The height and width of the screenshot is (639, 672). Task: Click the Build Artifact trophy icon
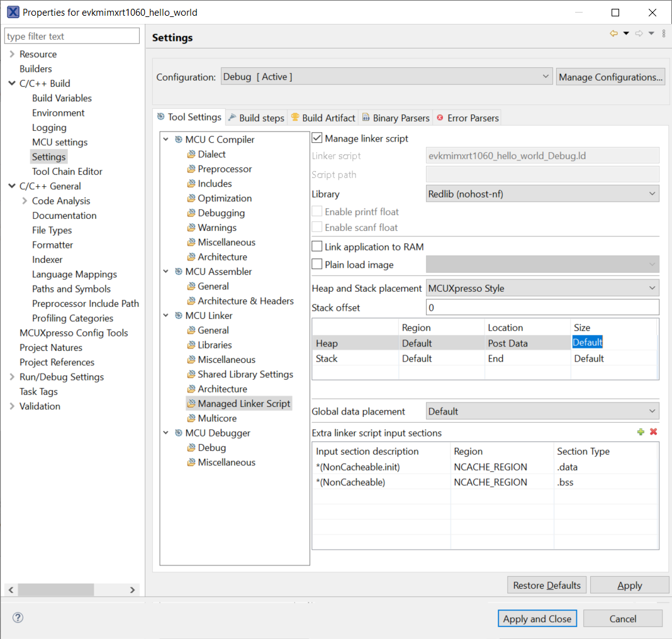tap(295, 117)
